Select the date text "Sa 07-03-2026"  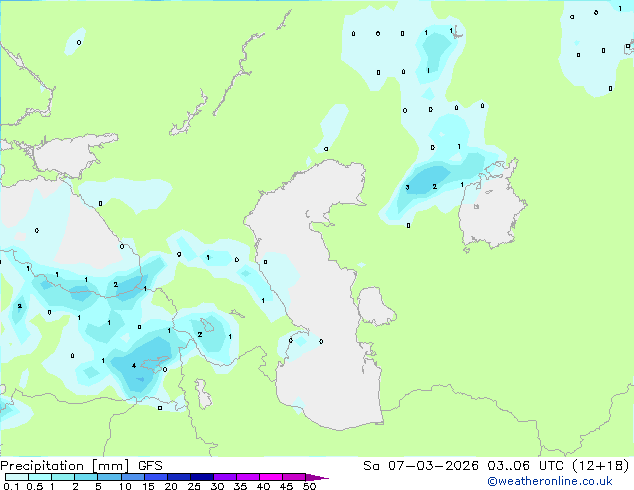[x=421, y=466]
